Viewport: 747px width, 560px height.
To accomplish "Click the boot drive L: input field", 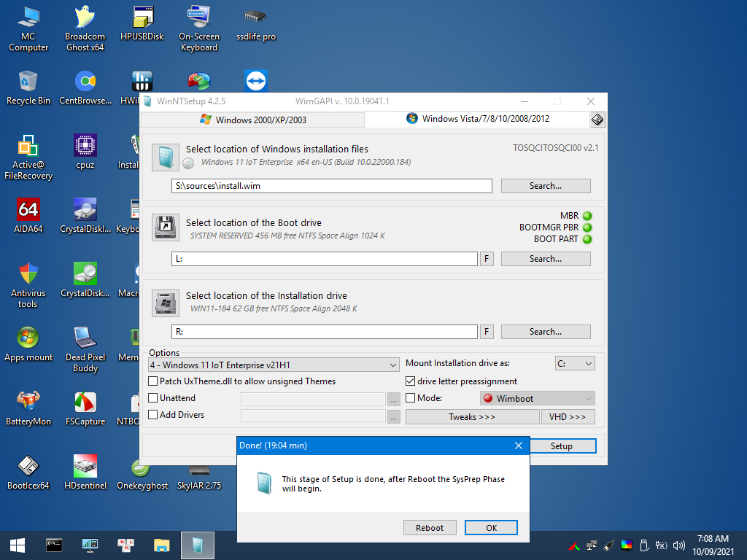I will coord(325,259).
